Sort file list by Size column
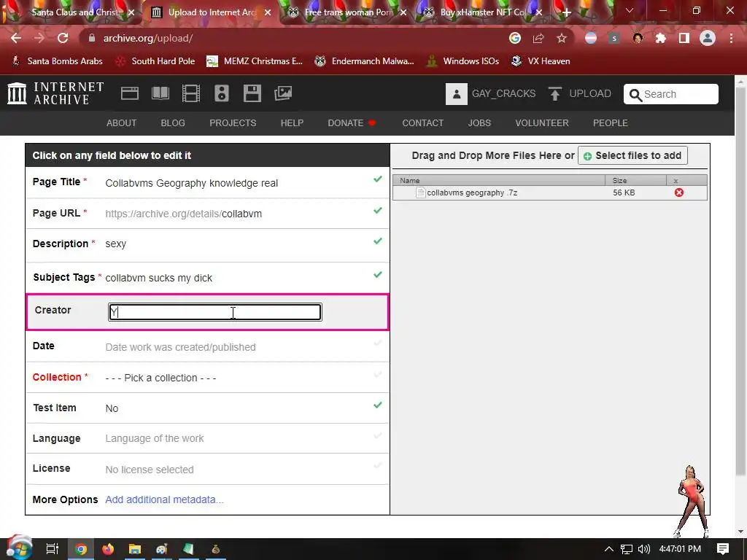Image resolution: width=747 pixels, height=560 pixels. pyautogui.click(x=635, y=181)
